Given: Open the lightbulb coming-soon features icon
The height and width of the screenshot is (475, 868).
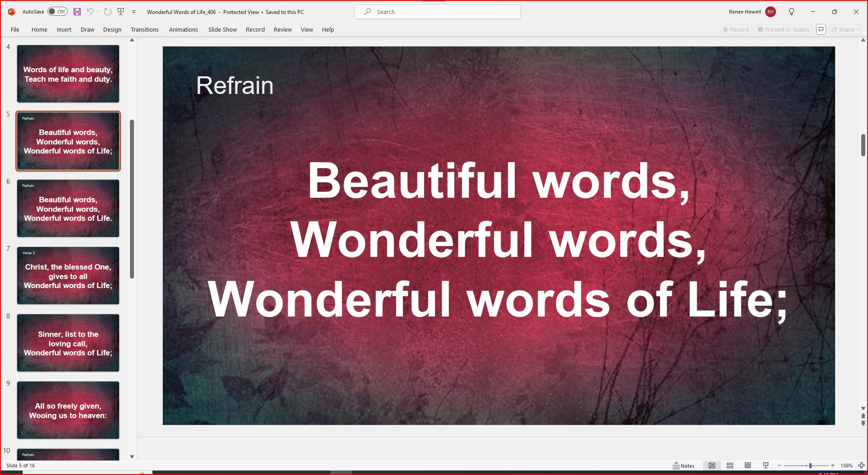Looking at the screenshot, I should tap(791, 12).
